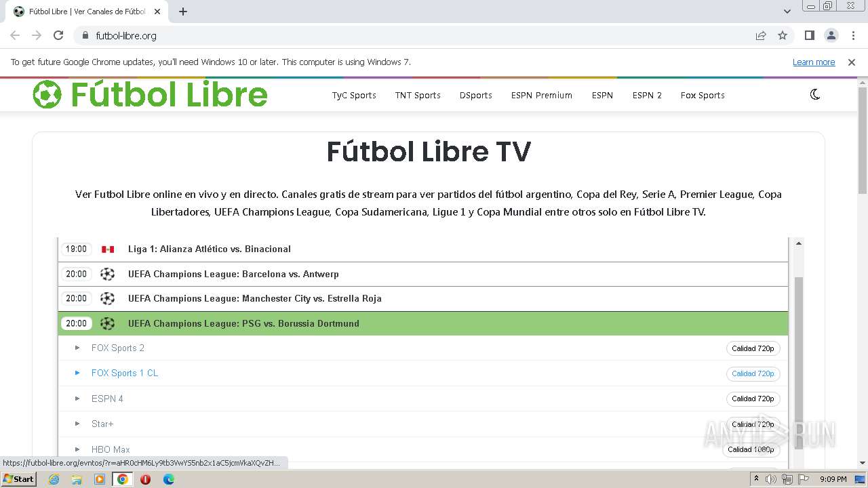Open the Learn more link

click(x=814, y=62)
